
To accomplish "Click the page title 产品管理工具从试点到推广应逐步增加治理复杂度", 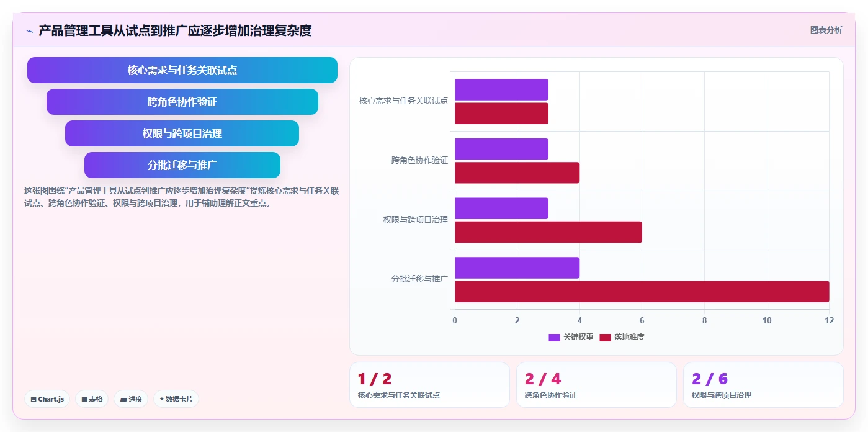I will pos(175,30).
